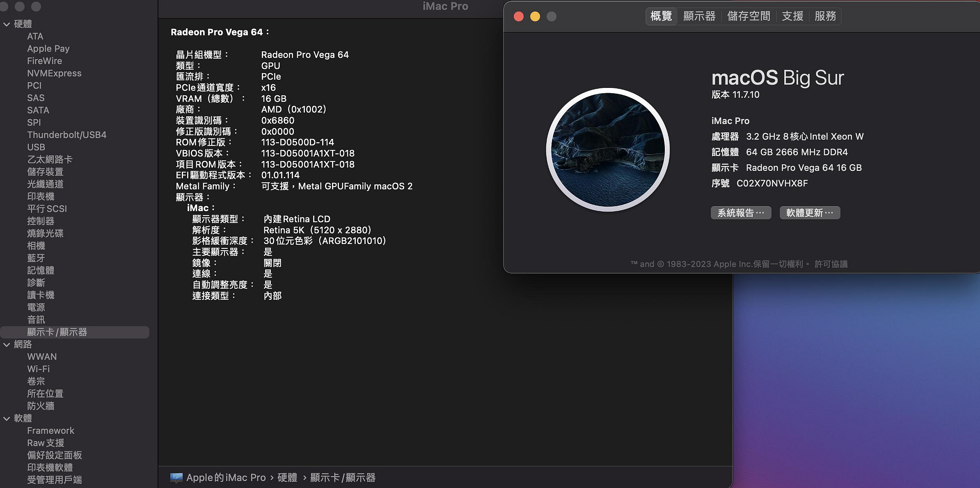Select 診斷 in the sidebar
Screen dimensions: 980x488
[36, 283]
